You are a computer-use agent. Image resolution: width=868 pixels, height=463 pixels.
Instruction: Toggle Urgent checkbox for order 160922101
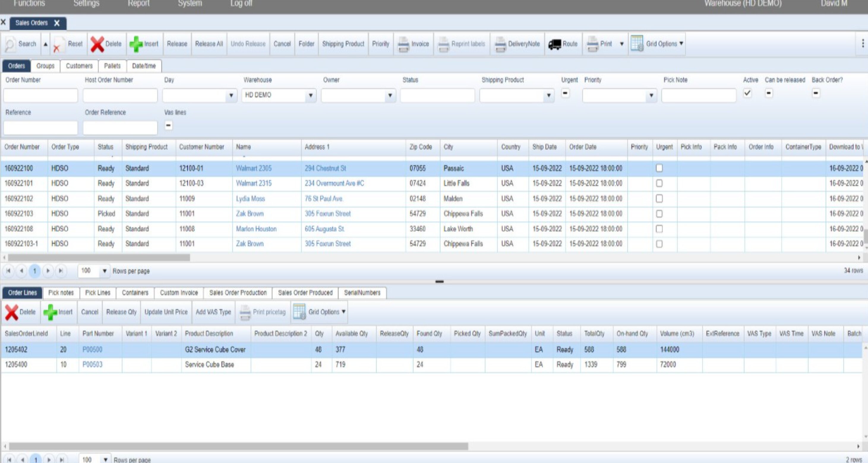[x=659, y=183]
